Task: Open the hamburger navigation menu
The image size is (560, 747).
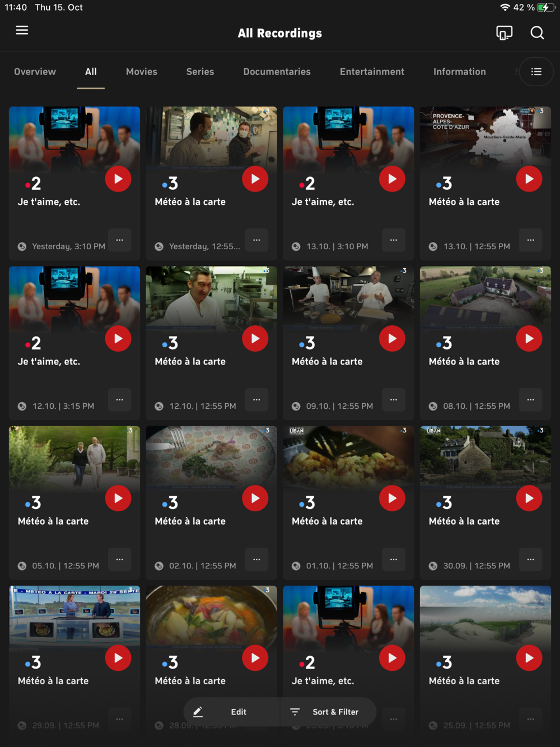Action: point(22,30)
